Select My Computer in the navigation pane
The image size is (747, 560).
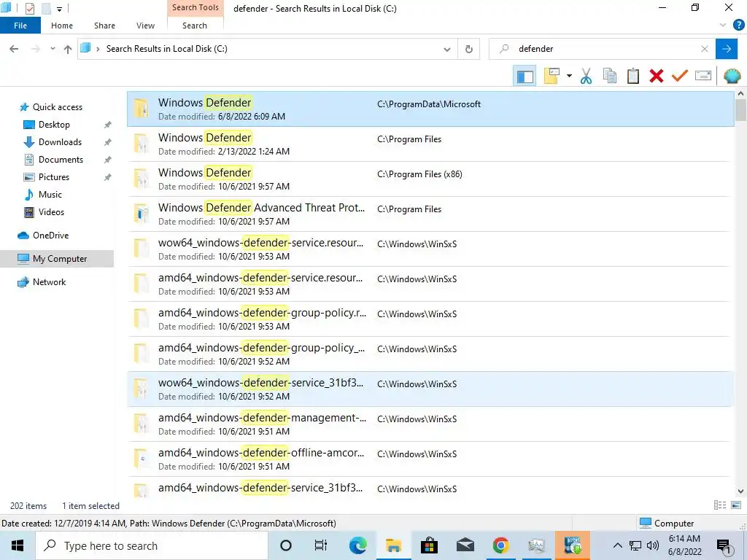(57, 259)
